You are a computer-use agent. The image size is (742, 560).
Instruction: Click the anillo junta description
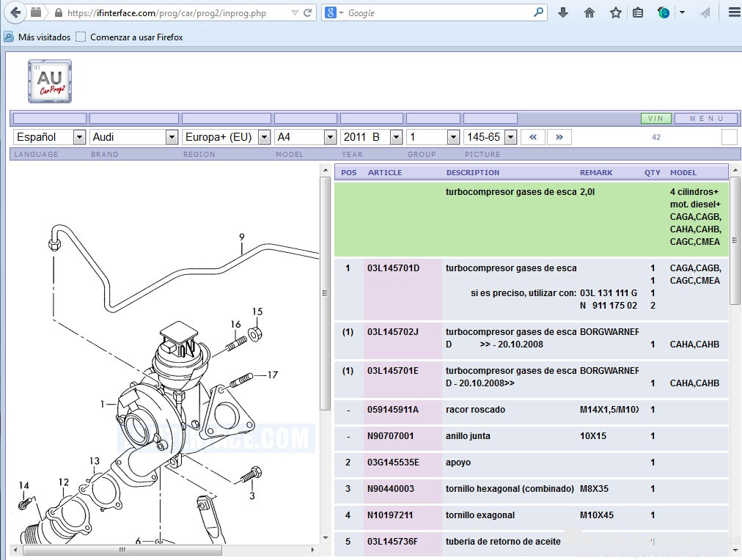tap(468, 436)
